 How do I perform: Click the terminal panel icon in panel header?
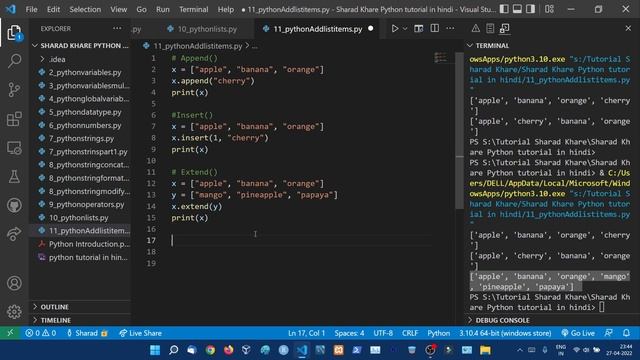click(504, 29)
